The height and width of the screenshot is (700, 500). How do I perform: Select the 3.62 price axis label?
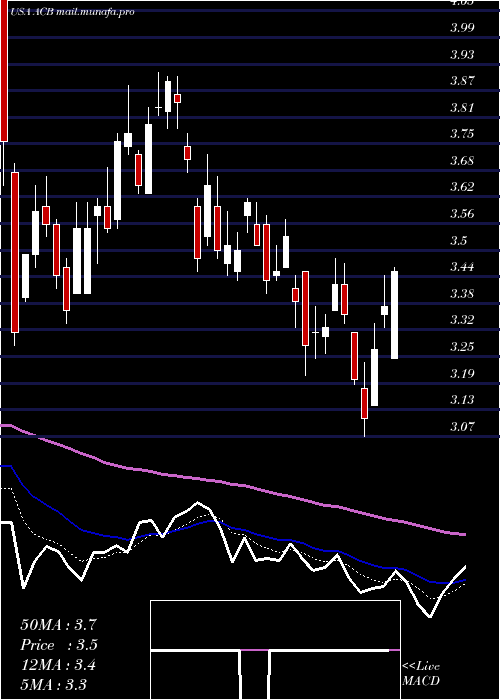[462, 187]
